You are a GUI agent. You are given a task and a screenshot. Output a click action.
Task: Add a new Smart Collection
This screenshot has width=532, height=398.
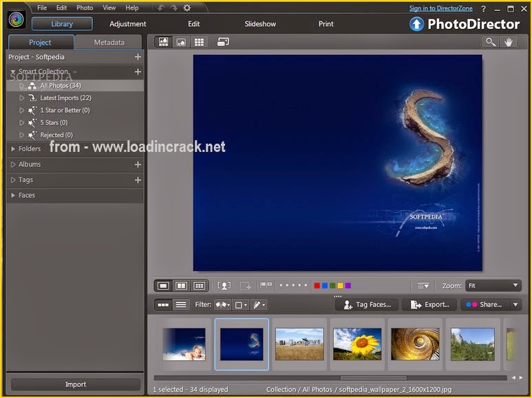138,71
